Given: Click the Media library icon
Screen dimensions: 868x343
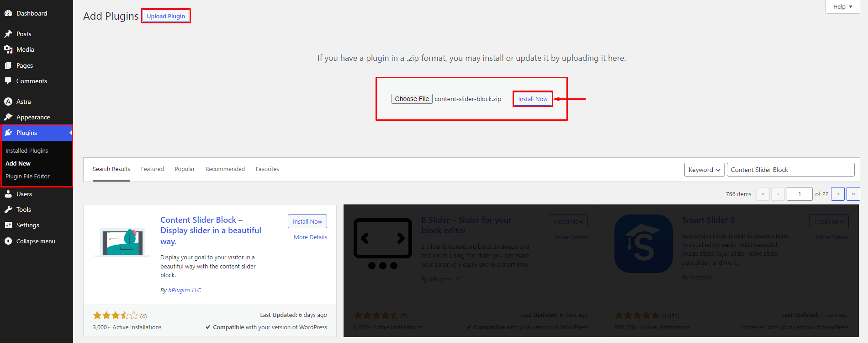Looking at the screenshot, I should 8,49.
